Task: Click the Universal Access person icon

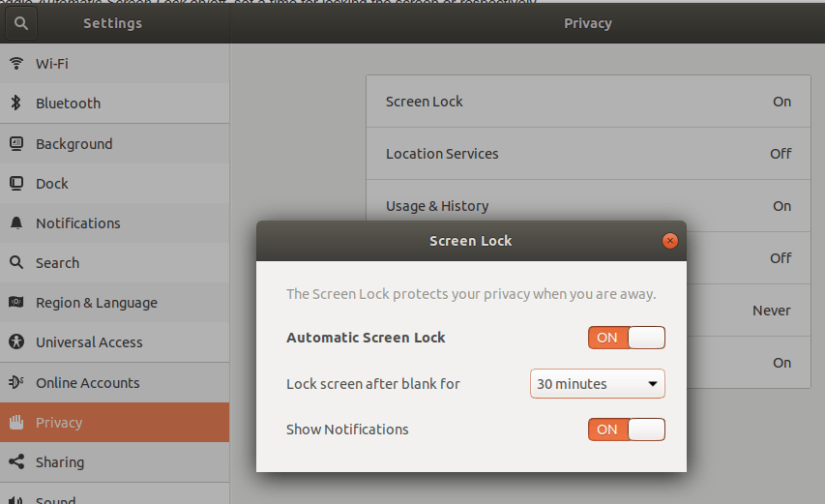Action: coord(16,342)
